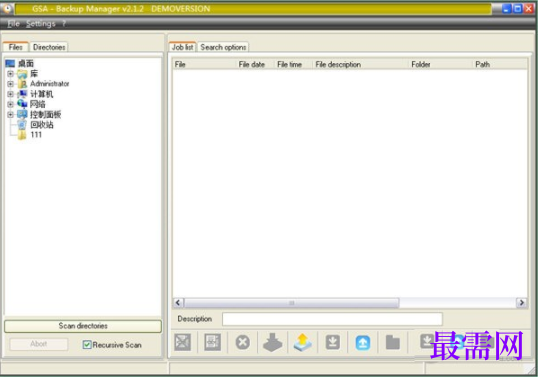
Task: Click the gray folder toolbar icon
Action: (393, 342)
